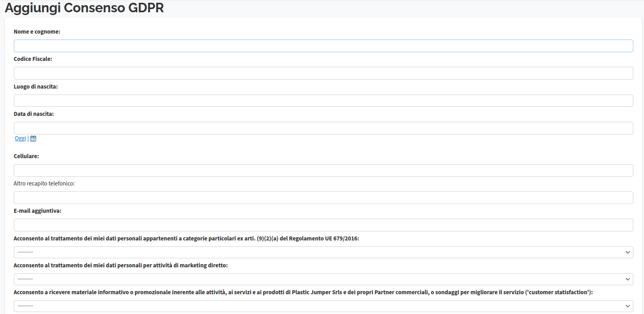Click the customer satisfaction consent label

[x=303, y=292]
